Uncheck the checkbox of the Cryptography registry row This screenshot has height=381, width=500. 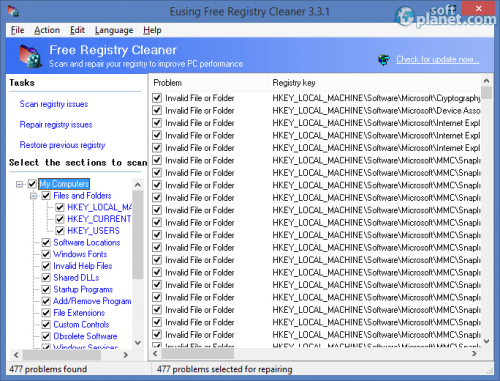click(x=157, y=98)
